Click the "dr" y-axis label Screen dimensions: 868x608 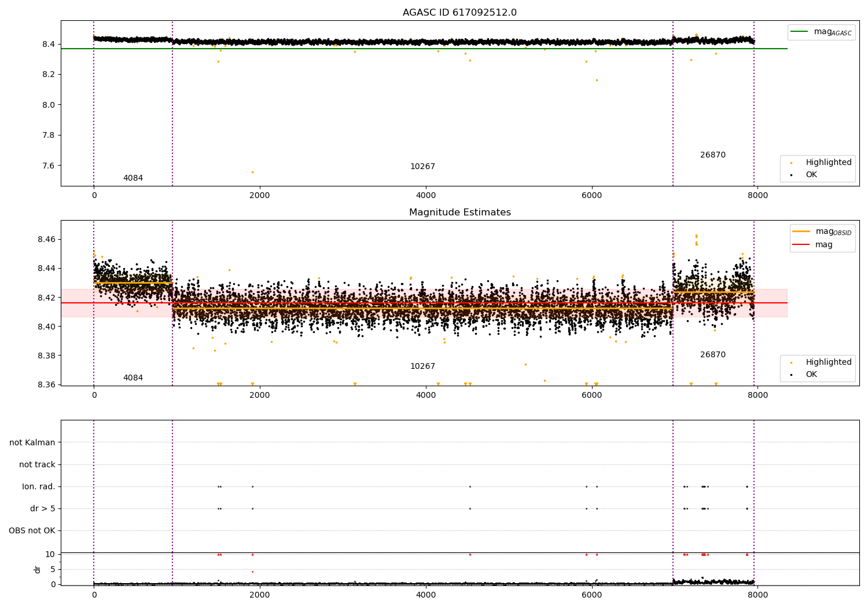point(38,569)
